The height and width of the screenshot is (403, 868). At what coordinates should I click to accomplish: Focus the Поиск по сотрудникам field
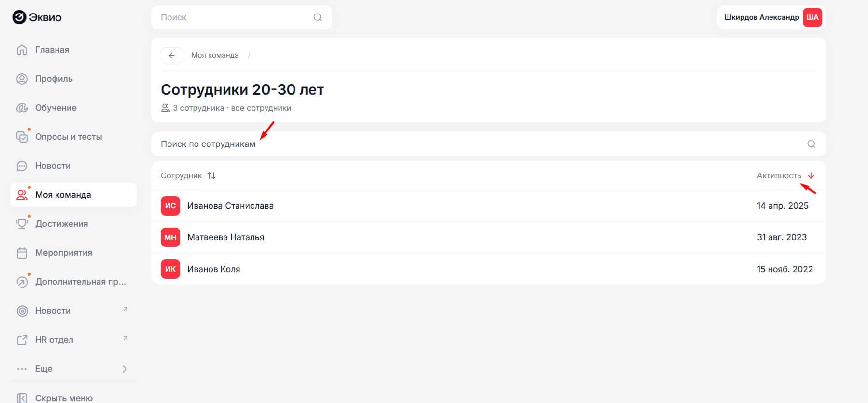click(x=434, y=144)
